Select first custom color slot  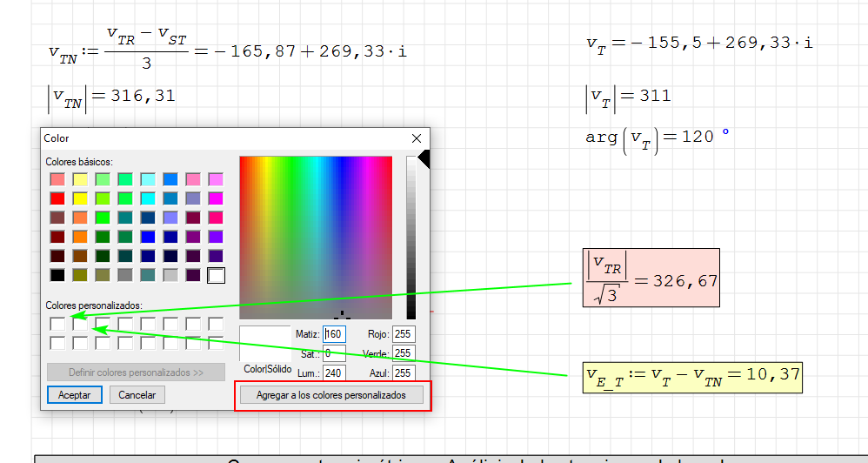pos(57,324)
